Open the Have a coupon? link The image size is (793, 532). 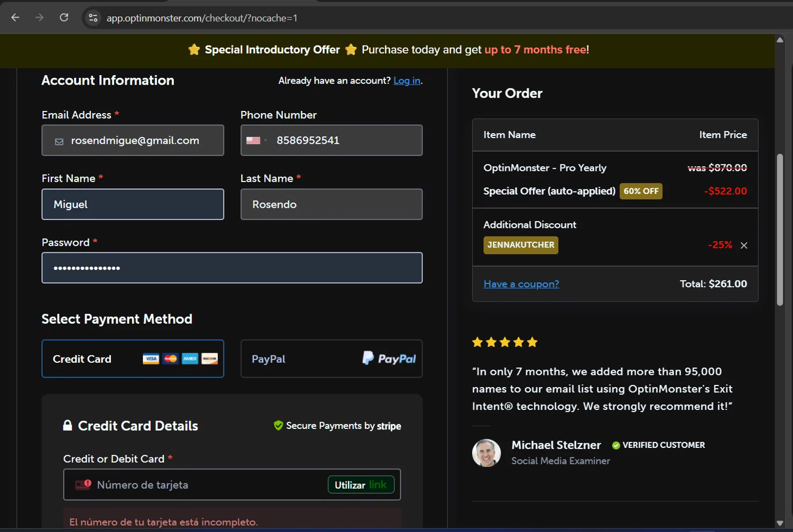[x=521, y=284]
